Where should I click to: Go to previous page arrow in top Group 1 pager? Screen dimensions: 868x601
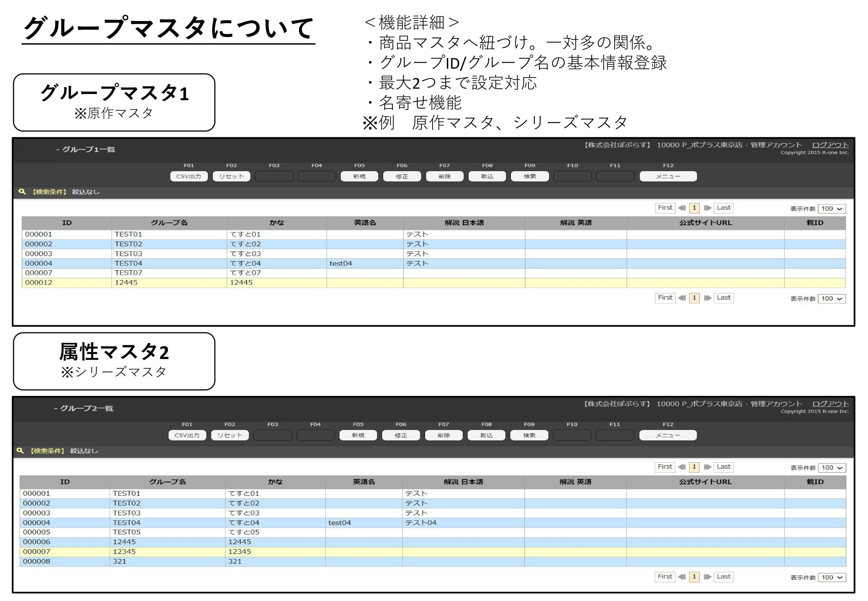click(681, 208)
